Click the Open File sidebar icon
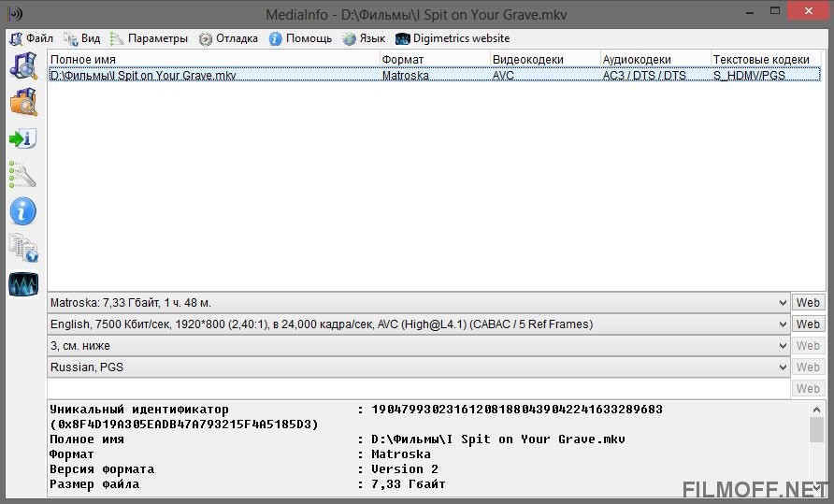 [x=22, y=66]
